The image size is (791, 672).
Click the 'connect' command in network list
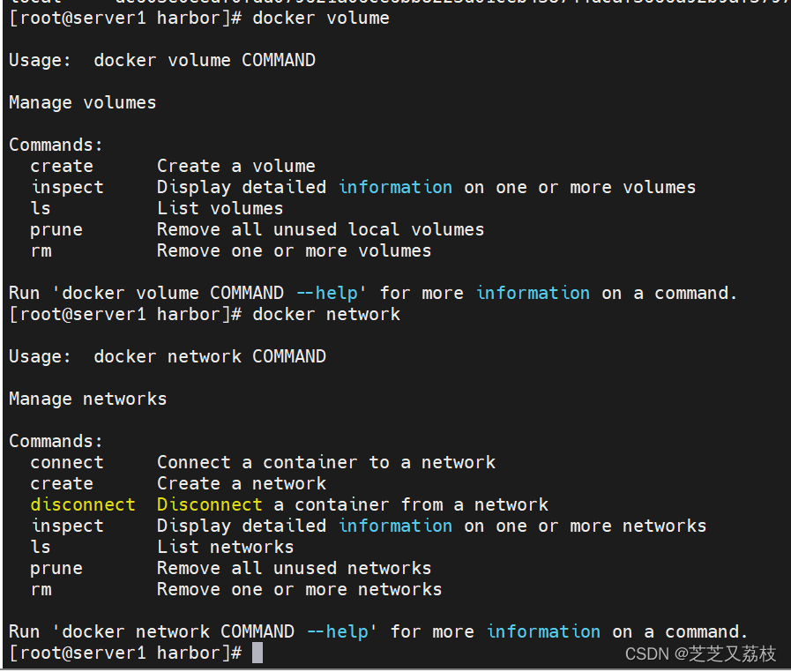(x=67, y=462)
